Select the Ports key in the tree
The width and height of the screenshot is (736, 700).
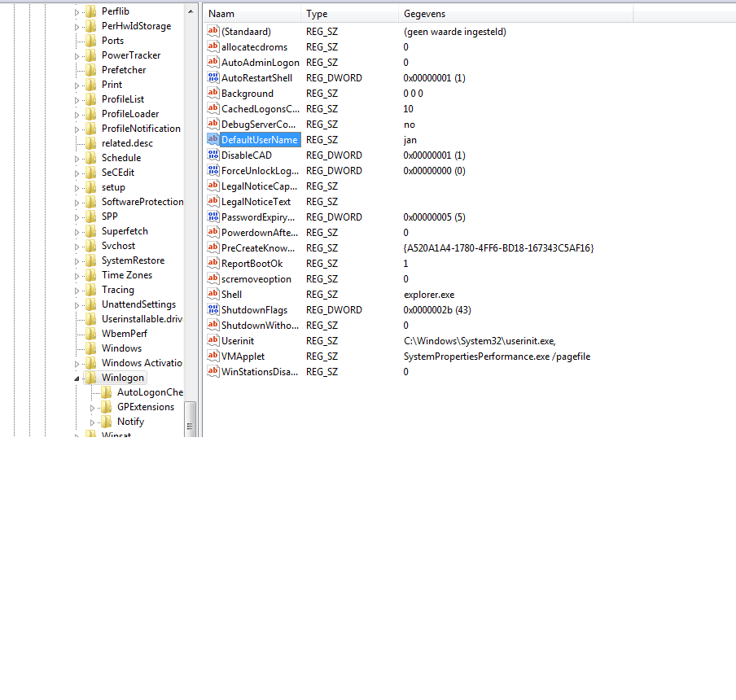112,41
